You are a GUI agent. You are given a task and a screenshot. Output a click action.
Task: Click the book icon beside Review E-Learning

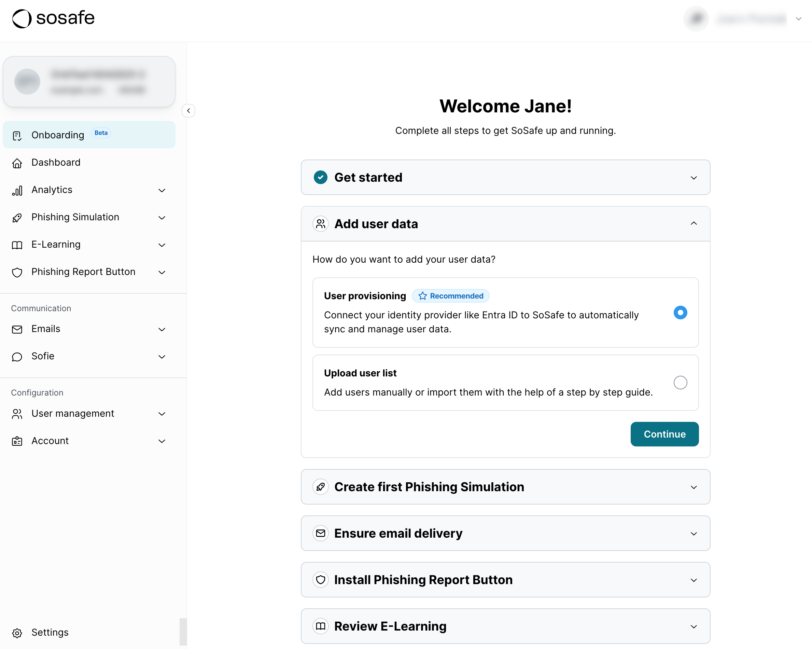click(321, 626)
